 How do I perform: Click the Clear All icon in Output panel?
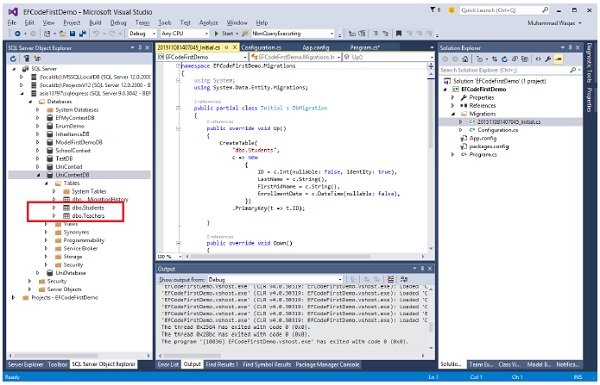click(x=391, y=279)
